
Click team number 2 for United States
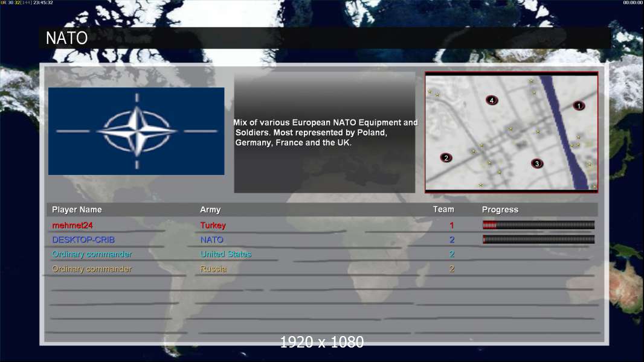pyautogui.click(x=451, y=254)
